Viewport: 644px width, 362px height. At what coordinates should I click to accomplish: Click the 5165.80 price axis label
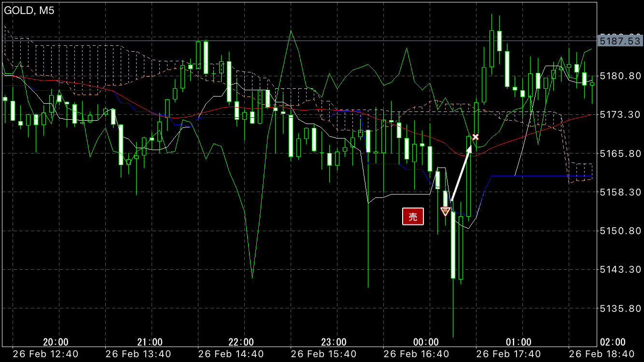[619, 153]
